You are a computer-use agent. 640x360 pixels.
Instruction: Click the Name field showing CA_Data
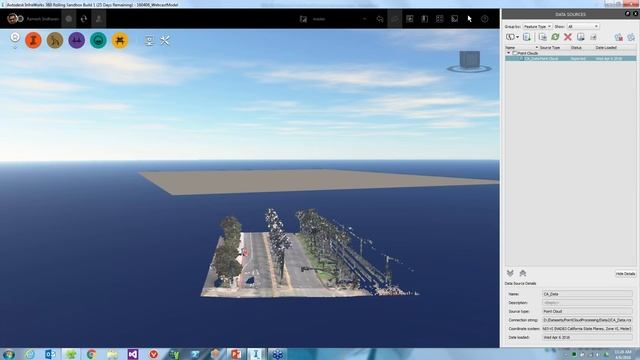(587, 294)
